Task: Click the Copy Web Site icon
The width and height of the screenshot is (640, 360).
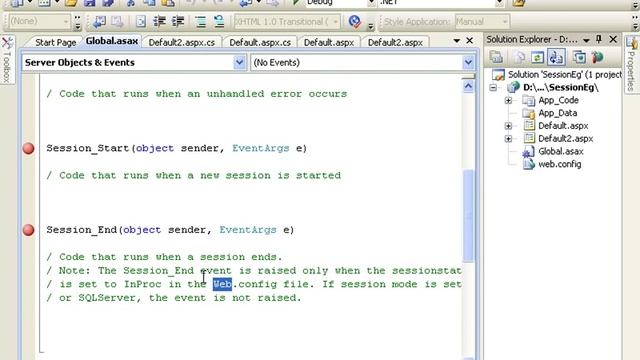Action: 579,57
